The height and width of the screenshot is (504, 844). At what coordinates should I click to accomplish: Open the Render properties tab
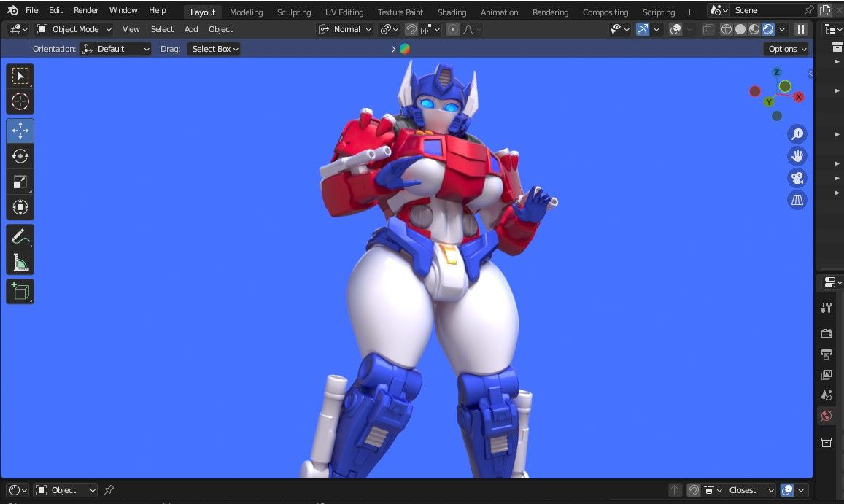coord(826,334)
